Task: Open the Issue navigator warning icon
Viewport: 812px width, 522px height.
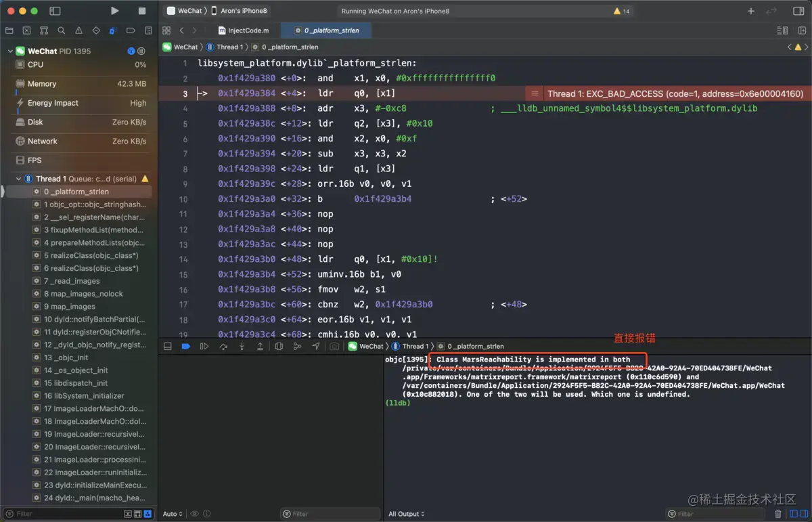Action: pos(79,30)
